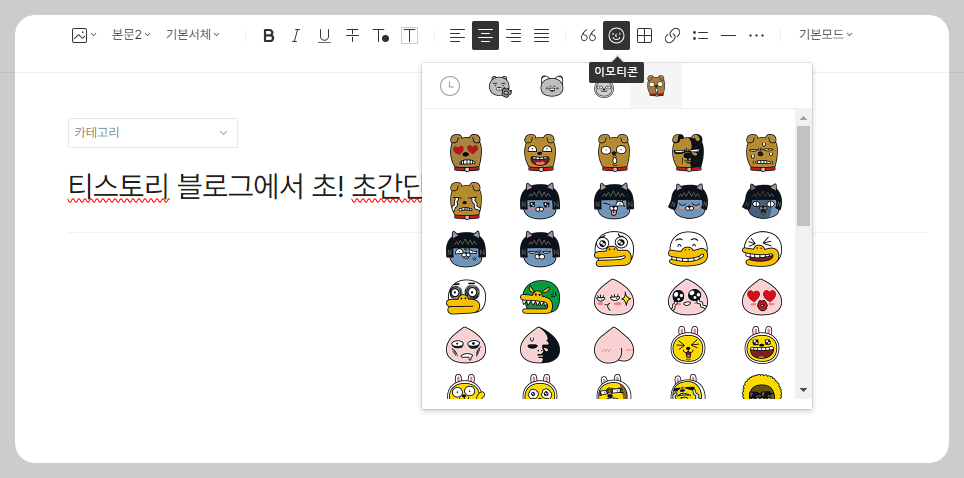This screenshot has height=478, width=964.
Task: Insert heart-eyes brown dog emoticon
Action: [465, 153]
